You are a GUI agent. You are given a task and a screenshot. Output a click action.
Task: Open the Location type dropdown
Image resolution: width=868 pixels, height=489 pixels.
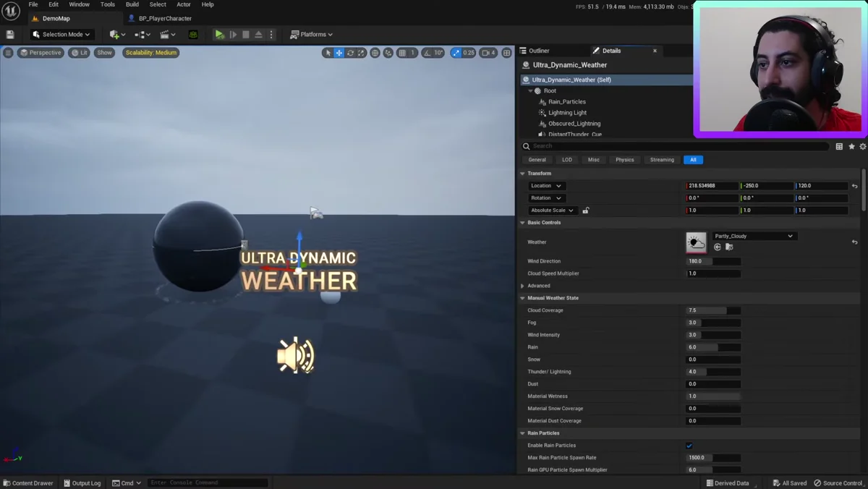pyautogui.click(x=546, y=186)
